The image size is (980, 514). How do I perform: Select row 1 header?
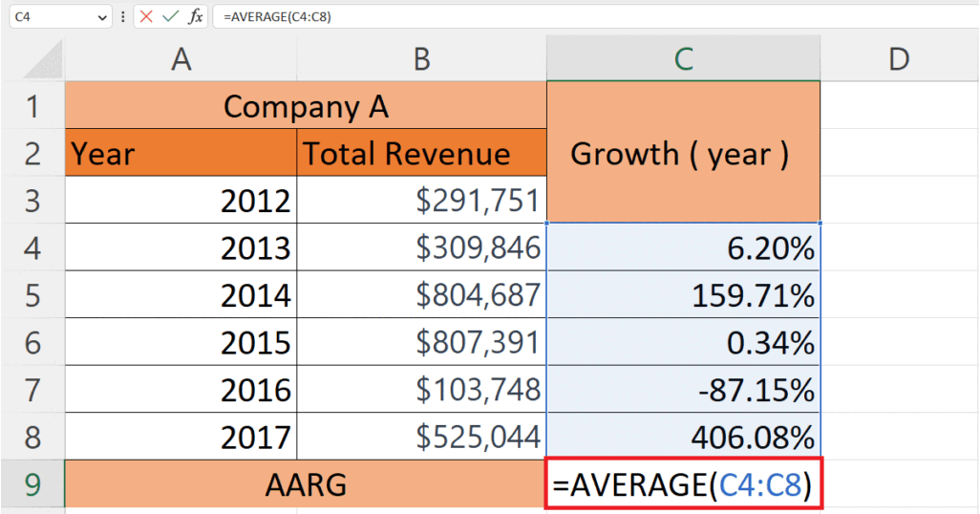[32, 106]
